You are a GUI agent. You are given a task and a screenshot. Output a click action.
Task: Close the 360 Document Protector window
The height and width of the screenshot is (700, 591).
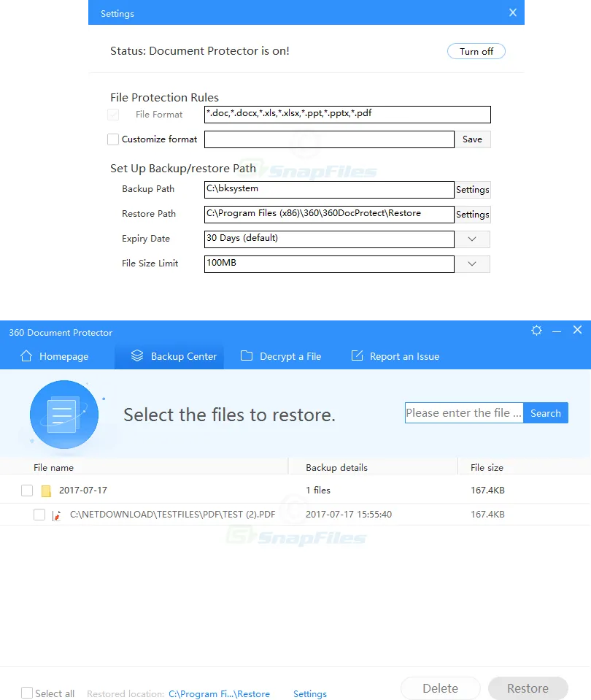point(578,330)
